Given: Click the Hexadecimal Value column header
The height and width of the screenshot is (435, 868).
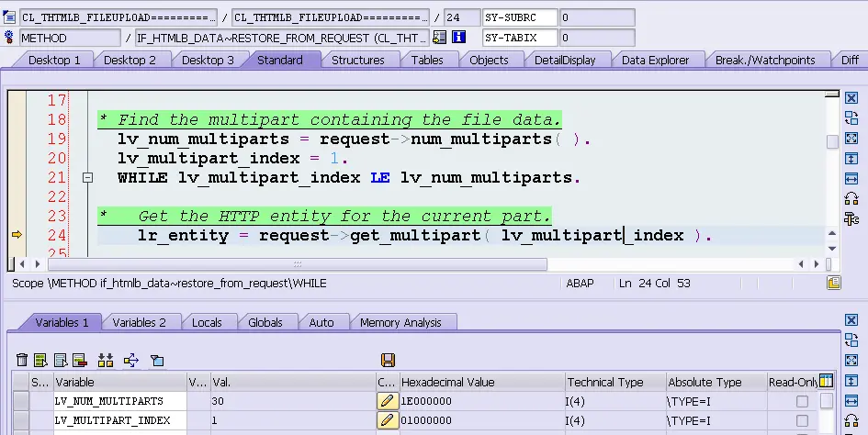Looking at the screenshot, I should [x=481, y=382].
